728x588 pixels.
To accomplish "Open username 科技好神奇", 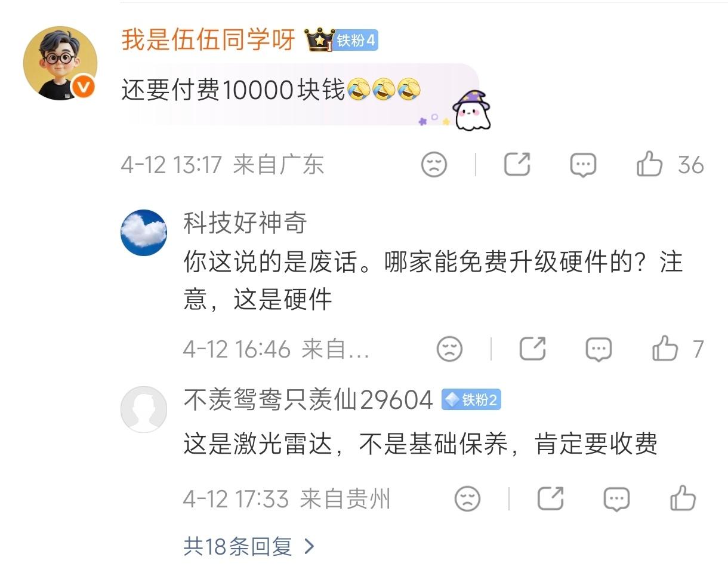I will pyautogui.click(x=245, y=223).
